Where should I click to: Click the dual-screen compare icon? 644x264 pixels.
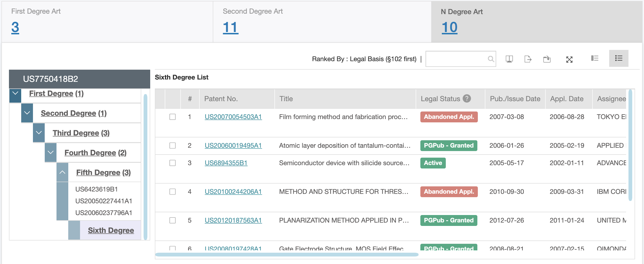point(509,59)
